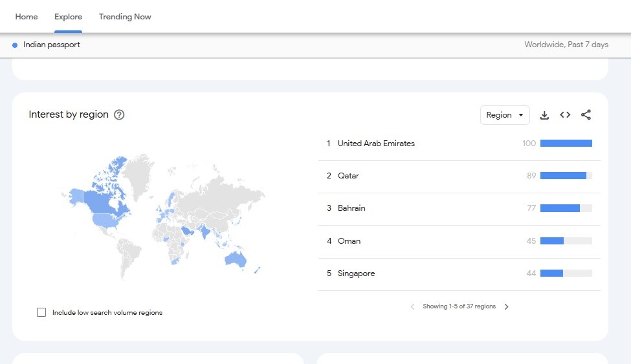Image resolution: width=631 pixels, height=364 pixels.
Task: Click the help icon beside Interest by region
Action: (x=119, y=114)
